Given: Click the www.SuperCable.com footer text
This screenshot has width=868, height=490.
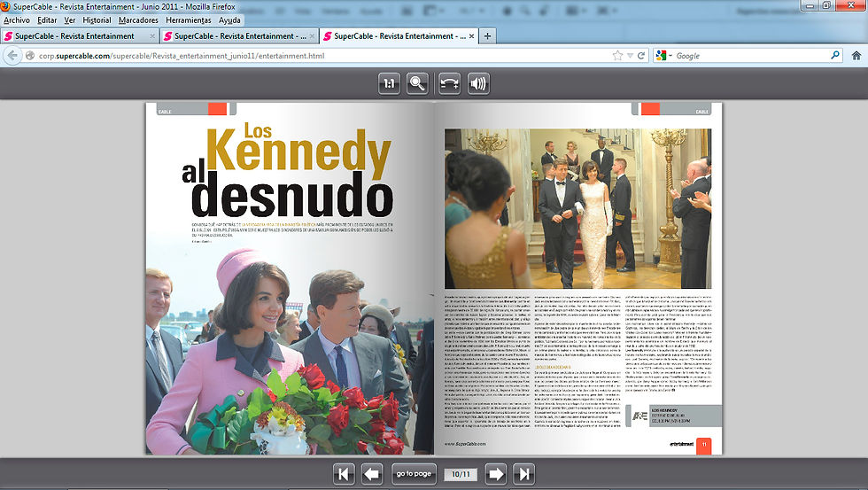Looking at the screenshot, I should [465, 444].
